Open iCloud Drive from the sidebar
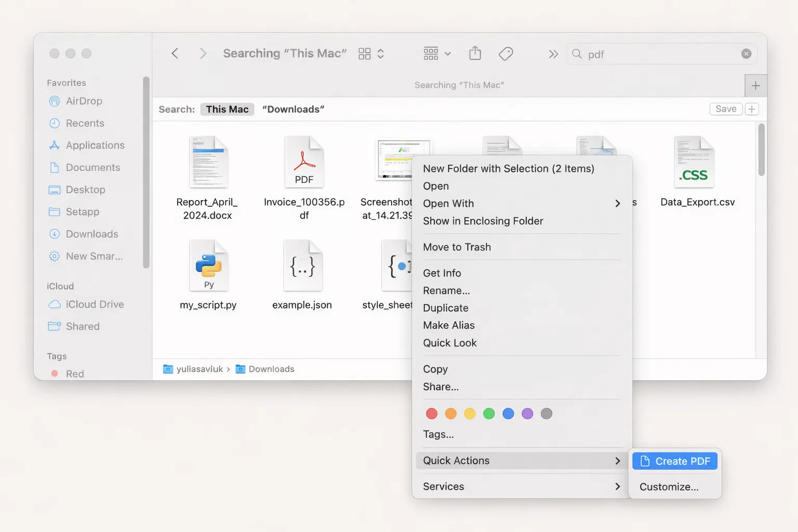798x532 pixels. click(x=95, y=304)
